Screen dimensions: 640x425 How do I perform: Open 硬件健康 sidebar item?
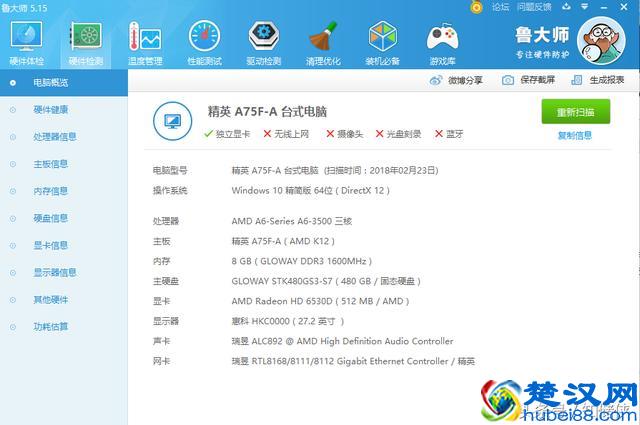(x=51, y=110)
